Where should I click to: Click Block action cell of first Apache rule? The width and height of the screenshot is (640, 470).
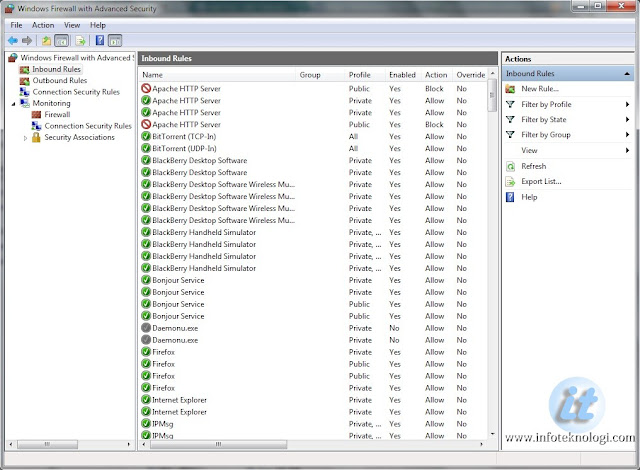(434, 89)
